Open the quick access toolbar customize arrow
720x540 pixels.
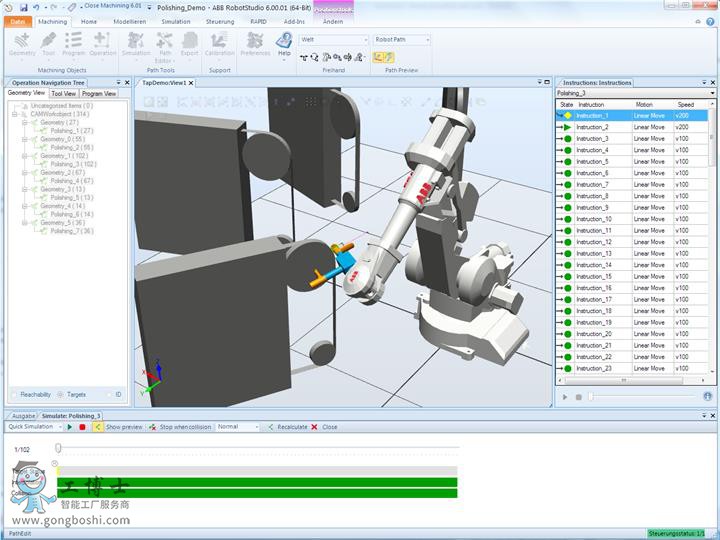150,8
